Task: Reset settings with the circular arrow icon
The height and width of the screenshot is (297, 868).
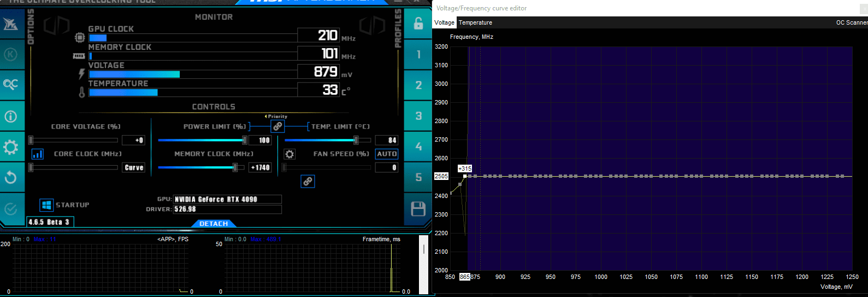Action: [11, 177]
